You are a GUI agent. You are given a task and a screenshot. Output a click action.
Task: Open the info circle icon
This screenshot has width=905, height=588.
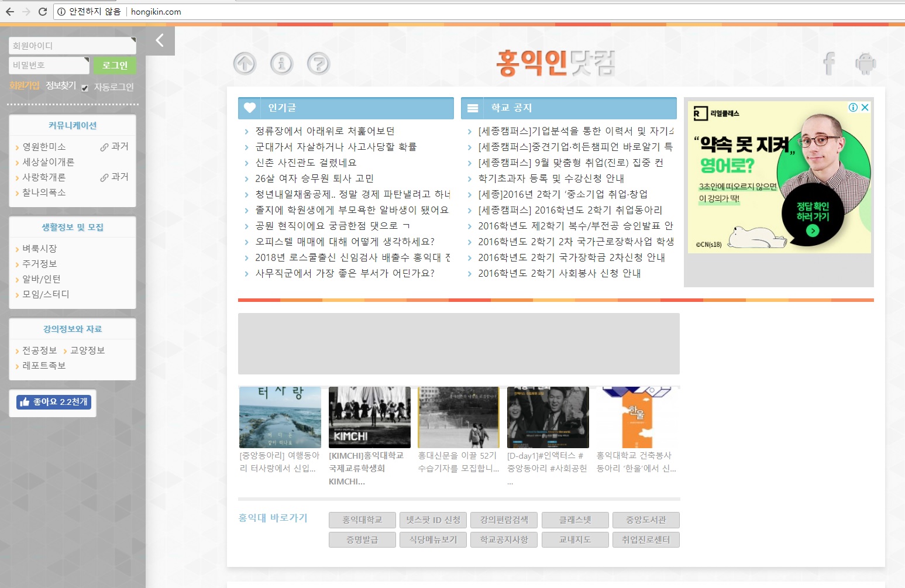(281, 63)
